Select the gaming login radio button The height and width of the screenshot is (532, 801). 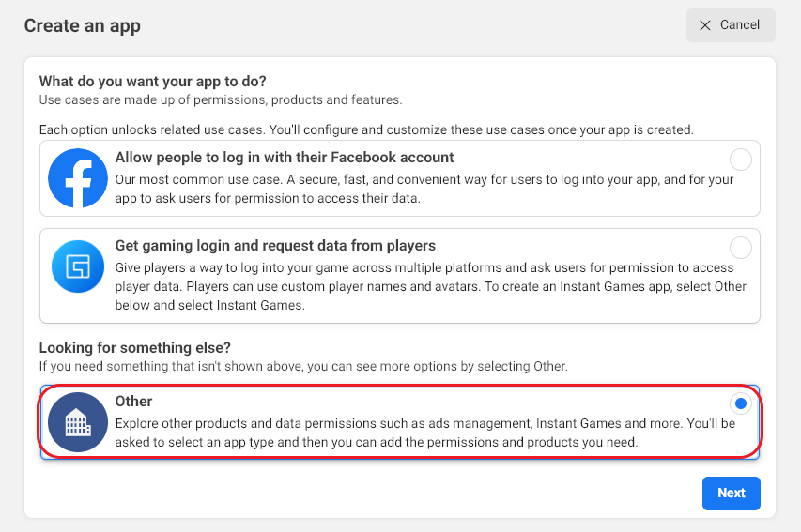click(740, 248)
